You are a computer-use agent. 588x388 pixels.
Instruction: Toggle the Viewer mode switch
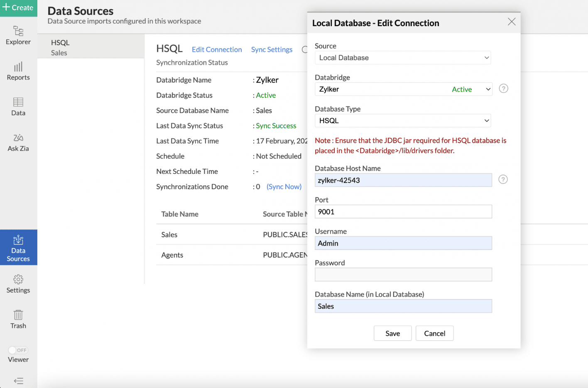point(18,350)
